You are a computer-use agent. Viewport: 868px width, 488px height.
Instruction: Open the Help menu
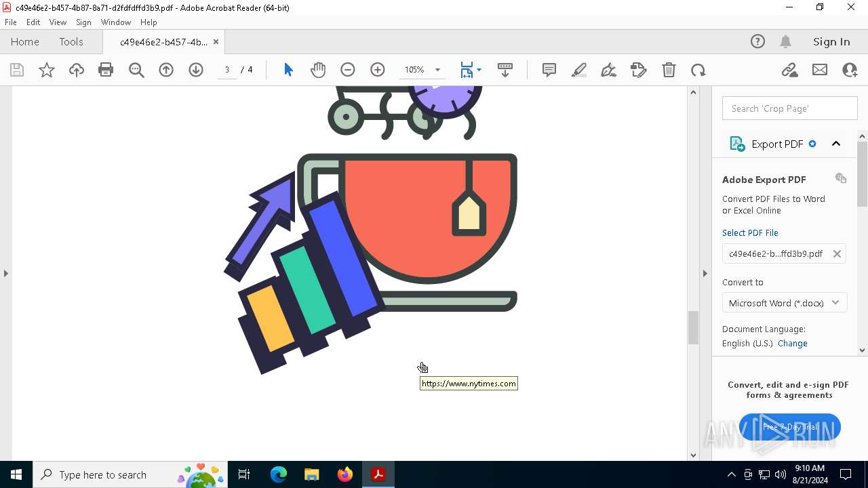click(x=149, y=22)
